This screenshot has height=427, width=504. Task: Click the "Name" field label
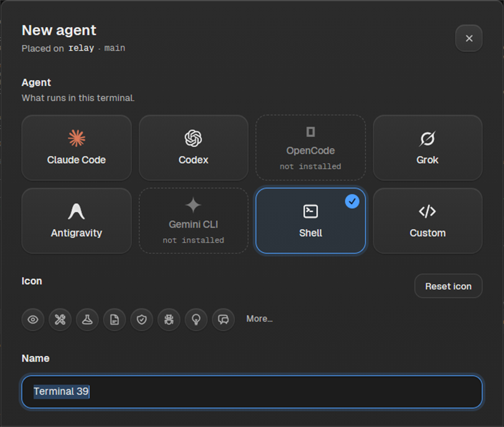[36, 358]
